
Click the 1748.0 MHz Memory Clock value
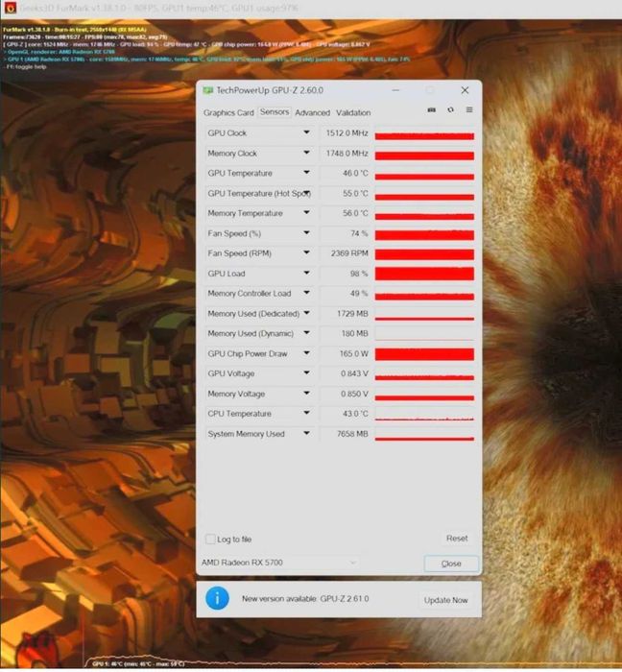[x=345, y=153]
